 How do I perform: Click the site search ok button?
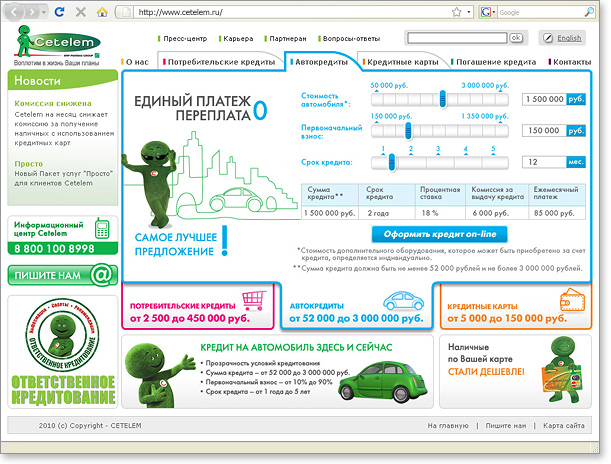[x=516, y=38]
